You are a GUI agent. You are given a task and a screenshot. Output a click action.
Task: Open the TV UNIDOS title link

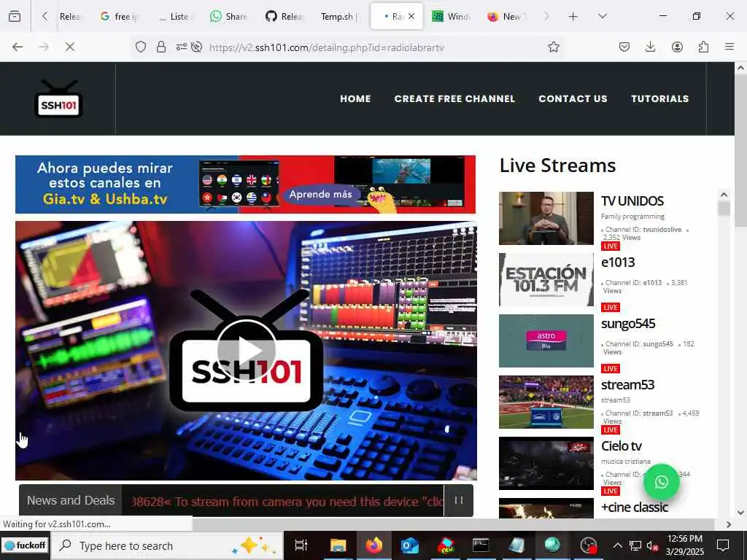click(x=632, y=201)
